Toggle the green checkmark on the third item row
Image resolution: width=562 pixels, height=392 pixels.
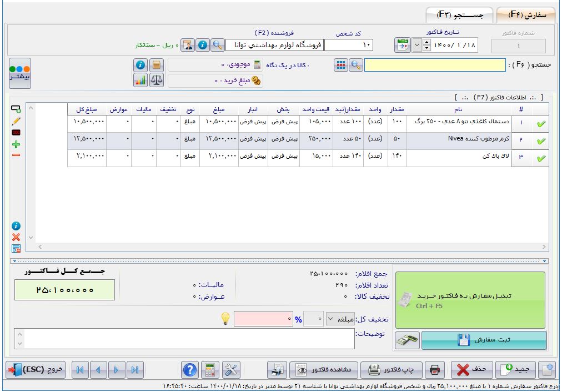pos(539,159)
